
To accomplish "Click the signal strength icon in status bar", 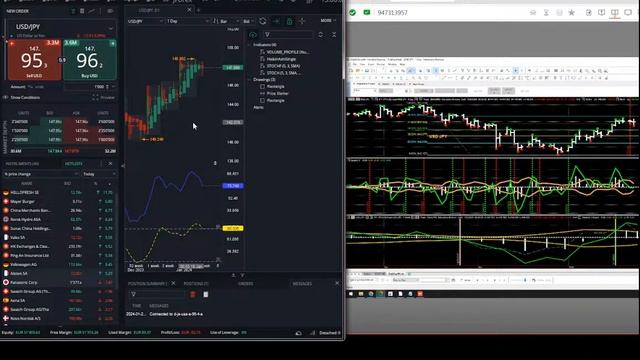I will (x=313, y=333).
